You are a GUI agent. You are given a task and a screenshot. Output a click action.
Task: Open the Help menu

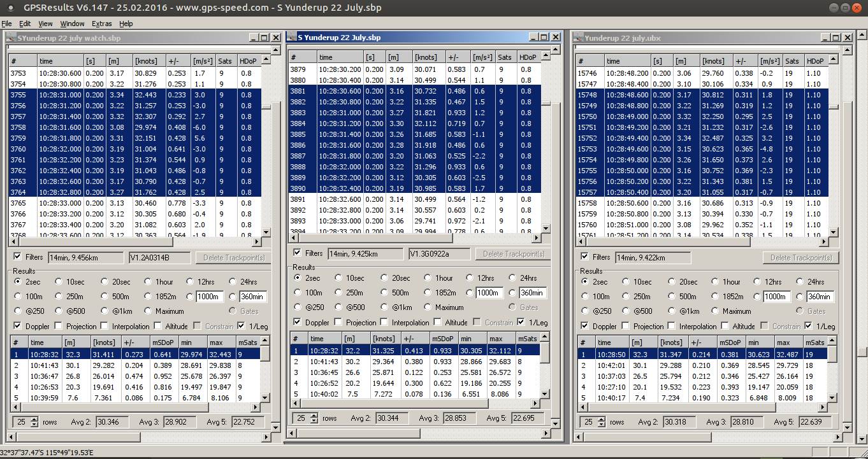(126, 24)
